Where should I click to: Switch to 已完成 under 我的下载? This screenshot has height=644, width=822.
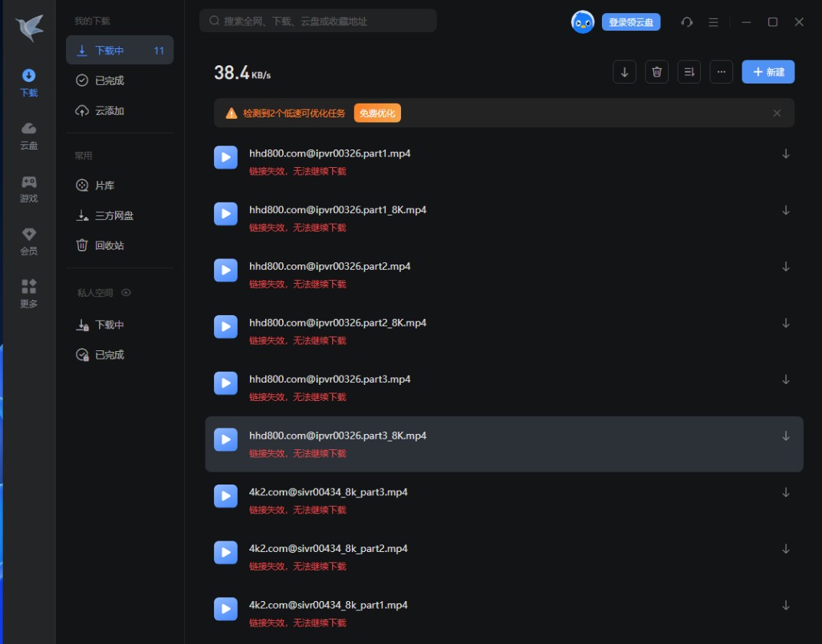(x=120, y=80)
